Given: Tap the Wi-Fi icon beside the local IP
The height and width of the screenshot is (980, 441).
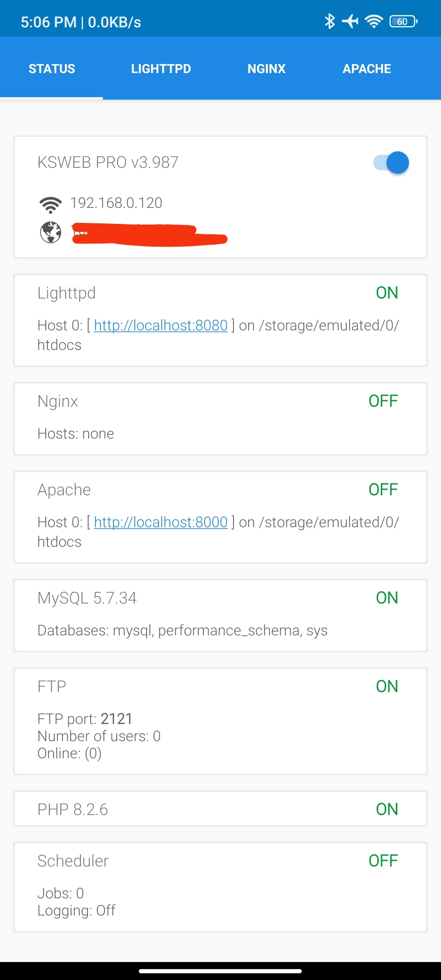Looking at the screenshot, I should tap(51, 204).
